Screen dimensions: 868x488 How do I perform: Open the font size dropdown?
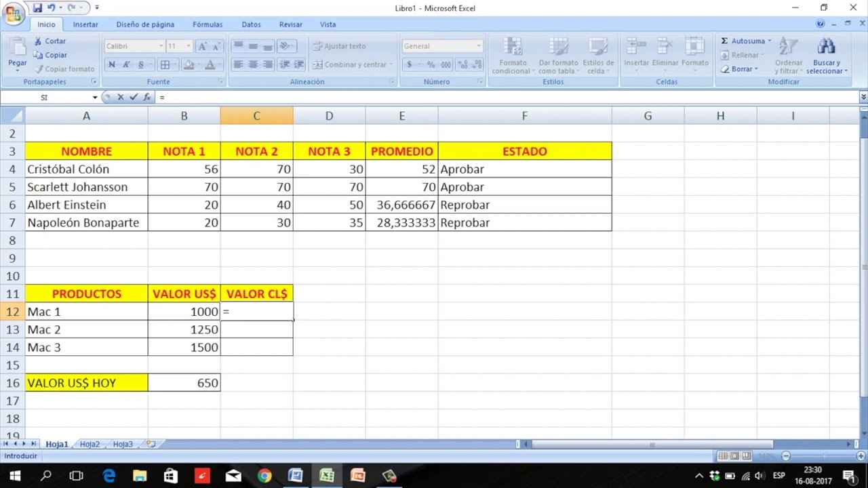pyautogui.click(x=188, y=46)
